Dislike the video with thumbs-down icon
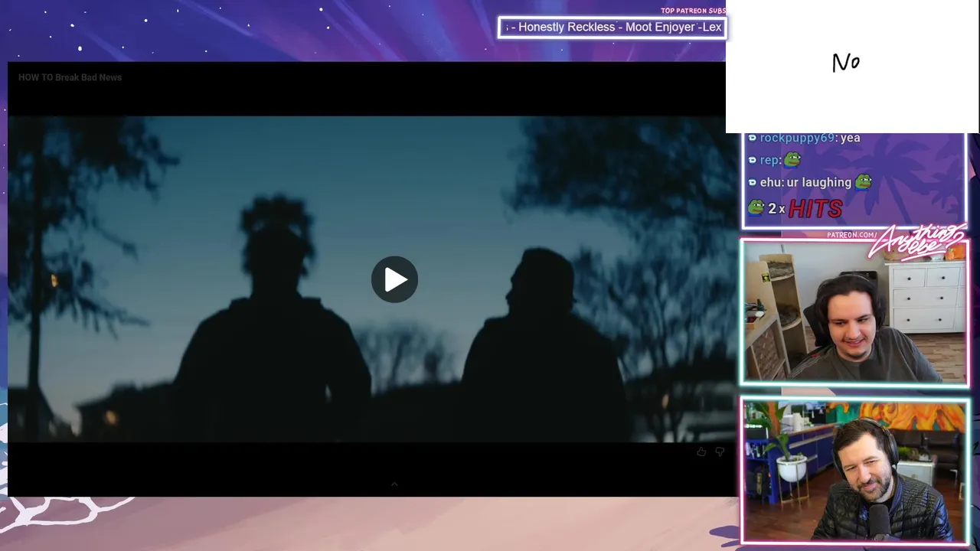The height and width of the screenshot is (551, 980). pyautogui.click(x=720, y=452)
